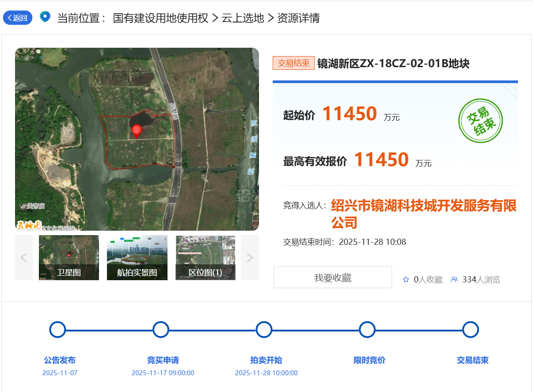Screen dimensions: 533x392
Task: Click the 拍卖开始 timeline node
Action: [x=264, y=330]
